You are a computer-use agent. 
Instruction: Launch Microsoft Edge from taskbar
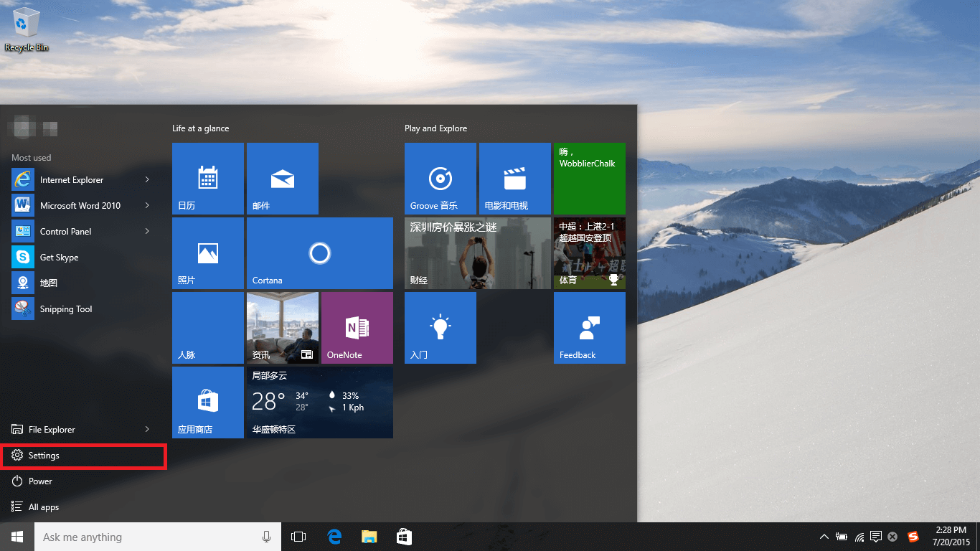pyautogui.click(x=334, y=537)
